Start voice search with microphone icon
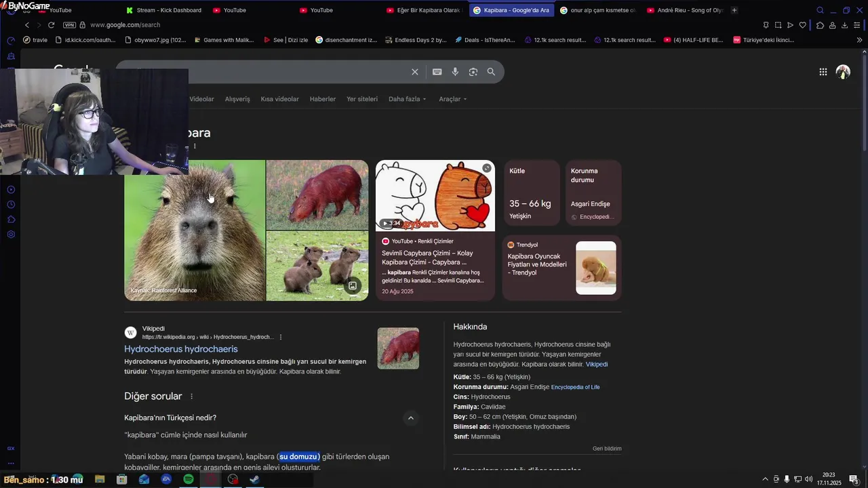Viewport: 868px width, 488px height. (x=455, y=72)
